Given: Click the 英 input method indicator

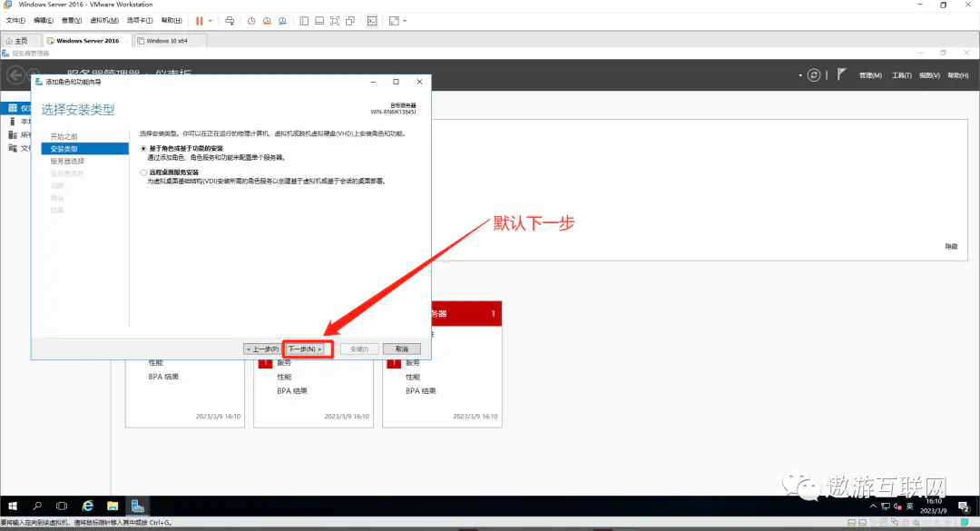Looking at the screenshot, I should coord(910,506).
